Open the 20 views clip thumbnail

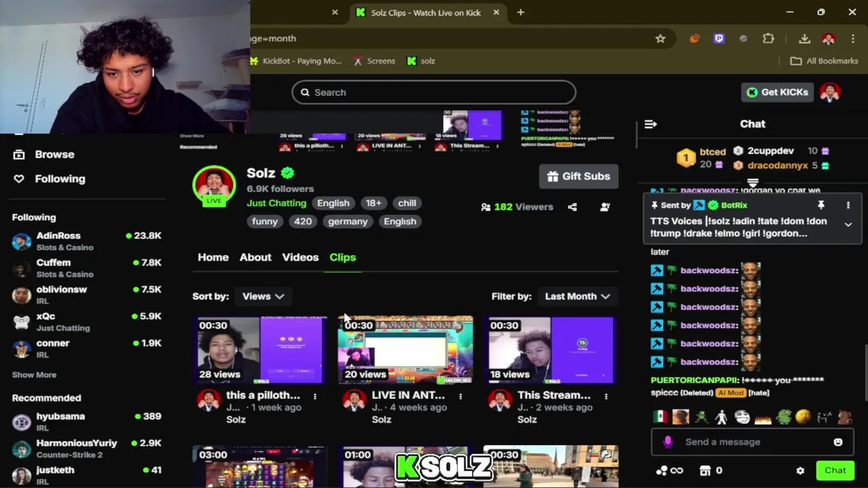coord(406,350)
